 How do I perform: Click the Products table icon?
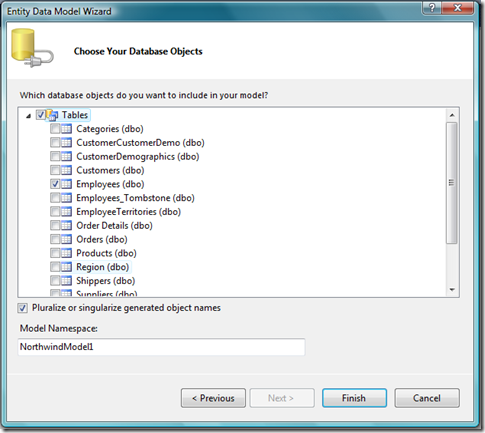tap(66, 253)
